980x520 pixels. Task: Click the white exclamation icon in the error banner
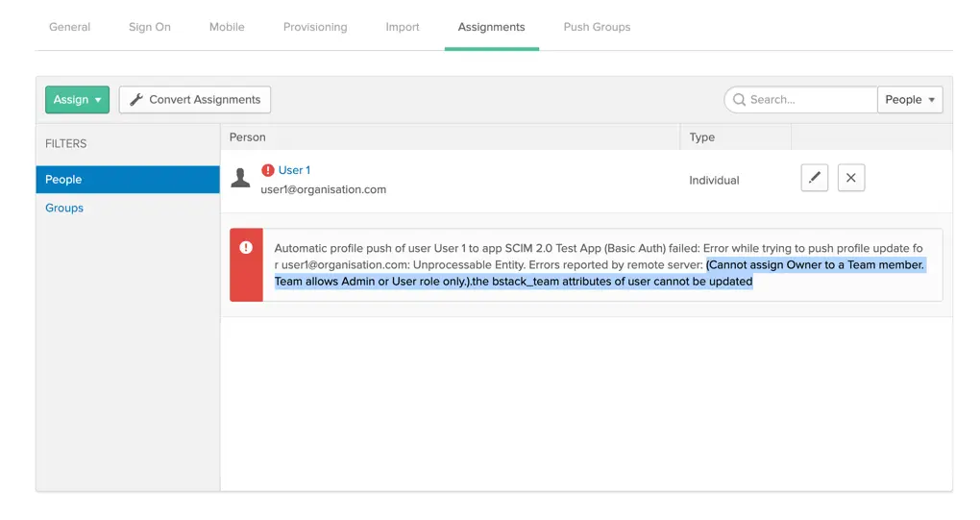246,247
